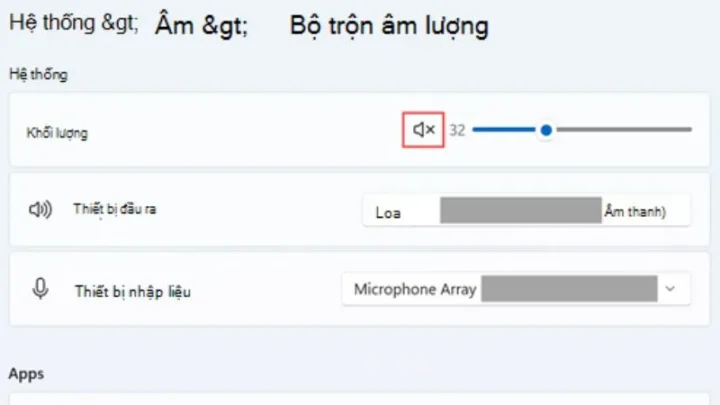The height and width of the screenshot is (405, 720).
Task: Open the Loa output device dropdown
Action: 525,212
